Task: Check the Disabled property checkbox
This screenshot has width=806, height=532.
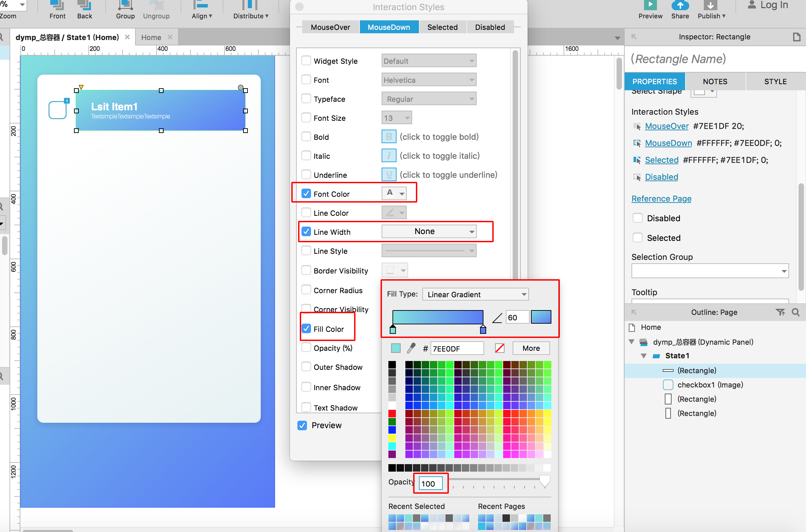Action: click(x=638, y=218)
